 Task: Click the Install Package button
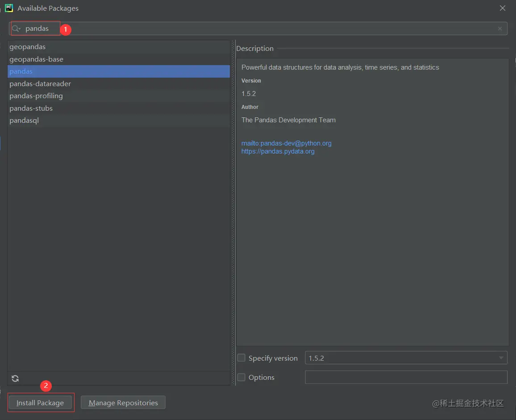pos(40,403)
